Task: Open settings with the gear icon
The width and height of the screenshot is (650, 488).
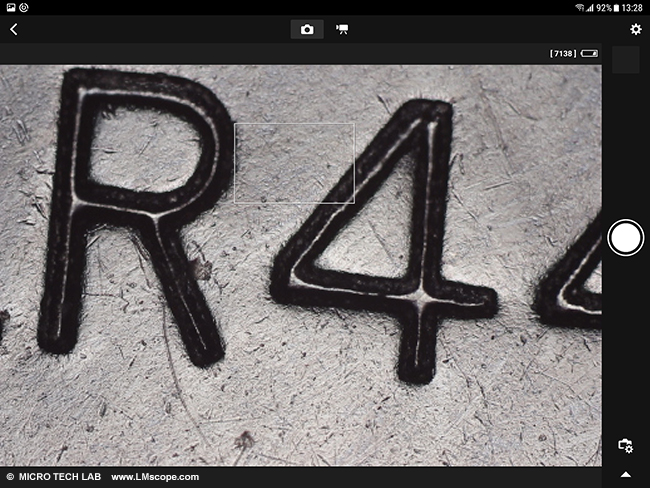Action: coord(635,30)
